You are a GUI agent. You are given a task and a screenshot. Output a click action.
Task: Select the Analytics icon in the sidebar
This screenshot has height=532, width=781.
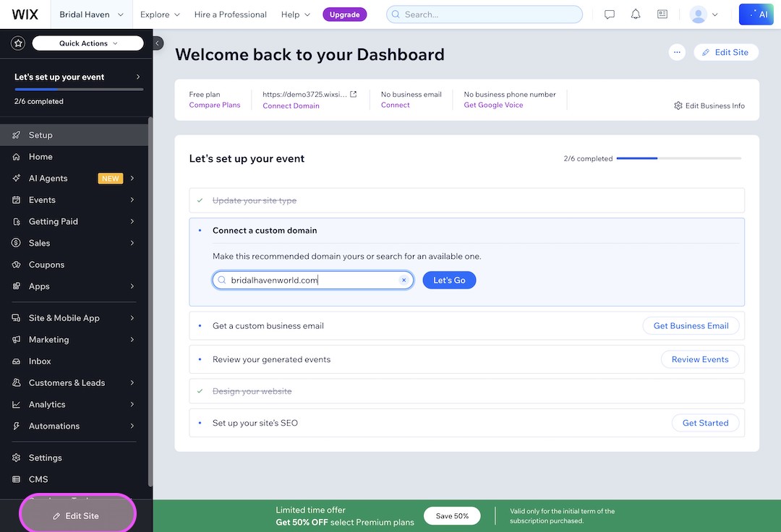coord(17,404)
